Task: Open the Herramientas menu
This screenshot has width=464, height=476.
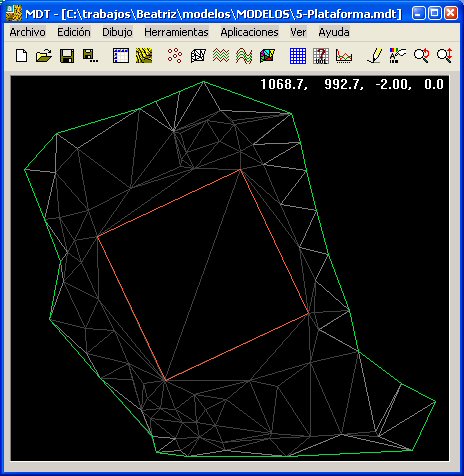Action: click(176, 32)
